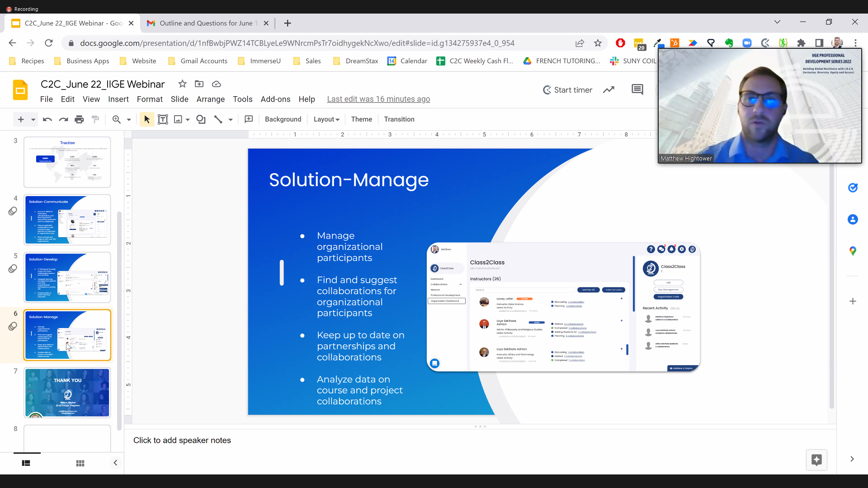The image size is (868, 488).
Task: Click the slide title Solution-Manage
Action: tap(349, 180)
